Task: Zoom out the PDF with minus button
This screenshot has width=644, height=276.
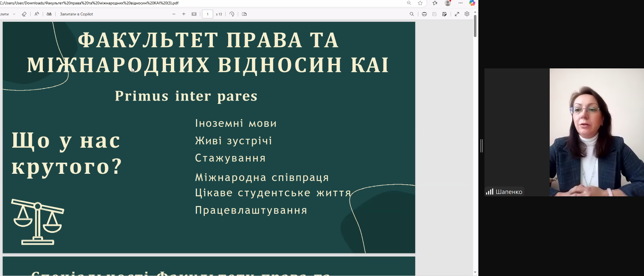Action: tap(174, 14)
